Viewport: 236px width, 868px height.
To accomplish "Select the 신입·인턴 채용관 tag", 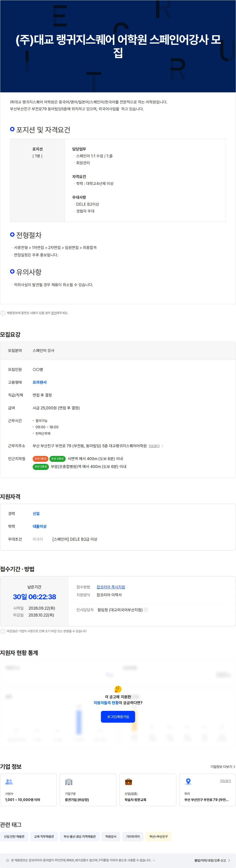I will [x=14, y=836].
